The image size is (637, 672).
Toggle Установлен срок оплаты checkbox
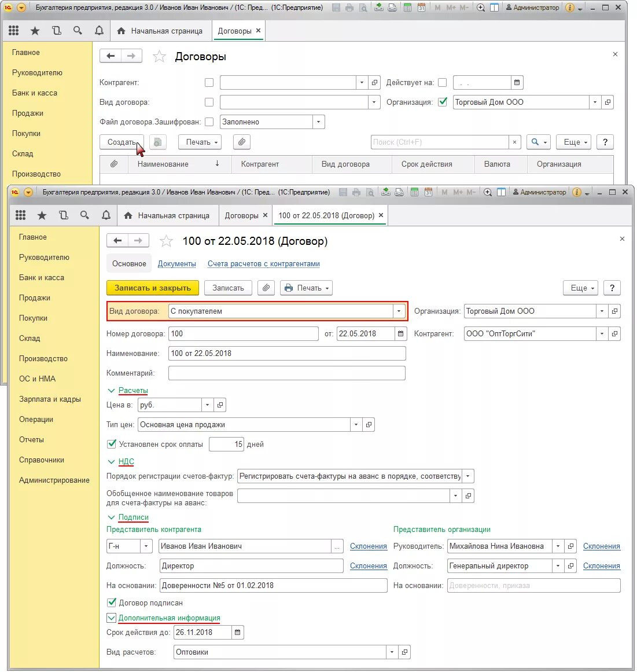click(112, 444)
